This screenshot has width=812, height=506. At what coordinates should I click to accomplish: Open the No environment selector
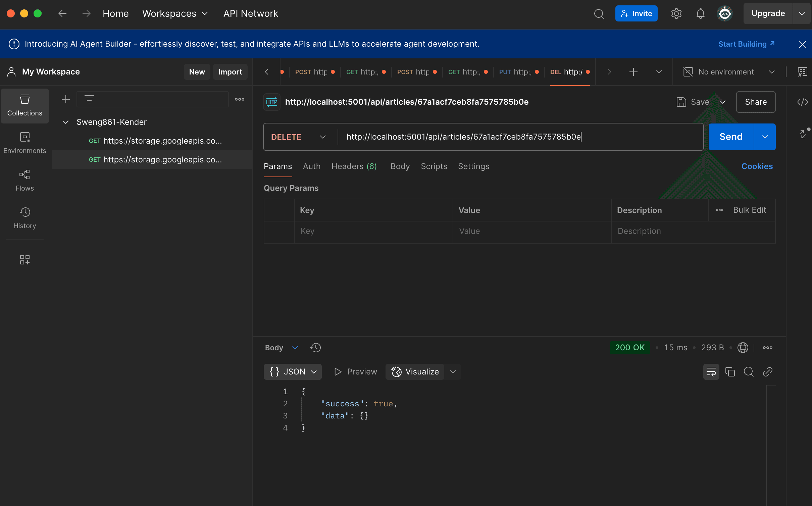point(729,72)
